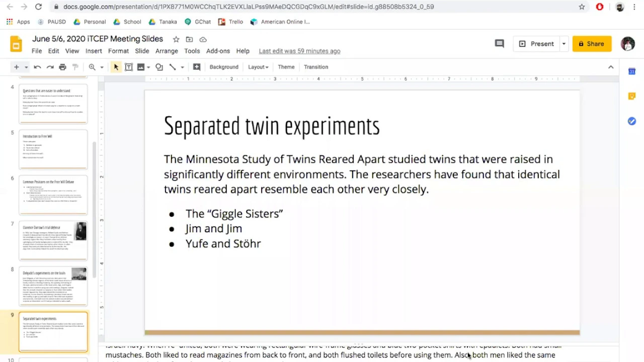Image resolution: width=644 pixels, height=362 pixels.
Task: Choose the Select cursor tool
Action: click(116, 67)
